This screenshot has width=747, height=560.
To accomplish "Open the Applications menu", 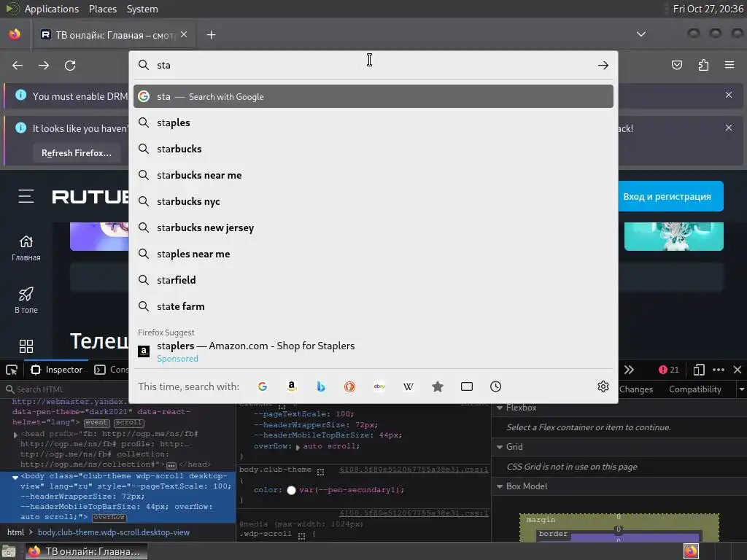I will 52,9.
